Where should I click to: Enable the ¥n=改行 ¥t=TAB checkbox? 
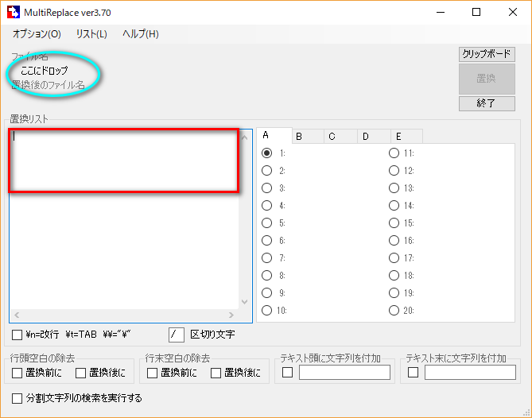17,335
